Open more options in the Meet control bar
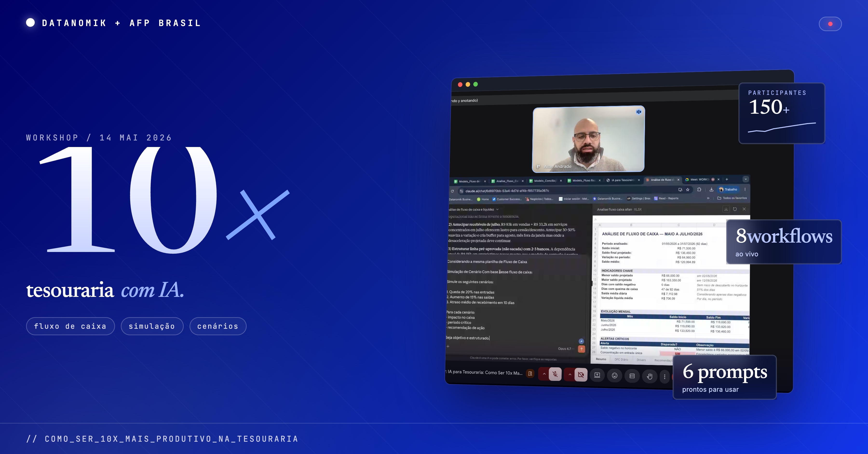This screenshot has height=454, width=868. coord(665,377)
